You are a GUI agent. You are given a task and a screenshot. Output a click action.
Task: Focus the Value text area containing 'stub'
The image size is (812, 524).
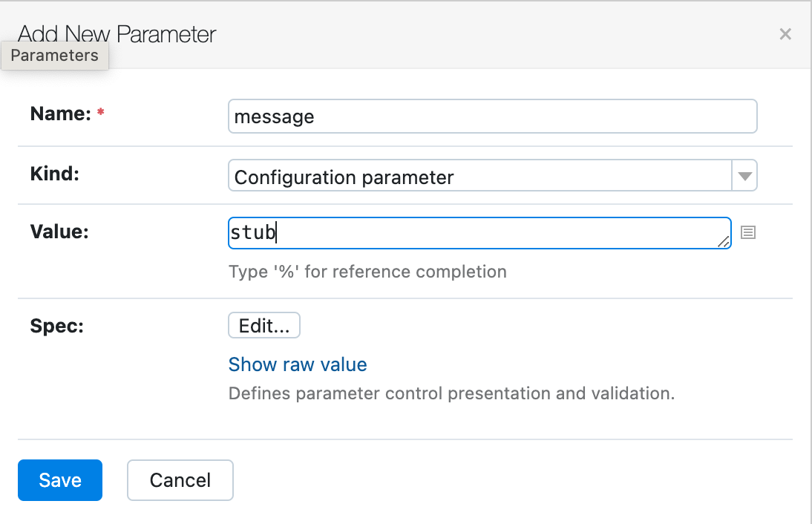pyautogui.click(x=479, y=233)
